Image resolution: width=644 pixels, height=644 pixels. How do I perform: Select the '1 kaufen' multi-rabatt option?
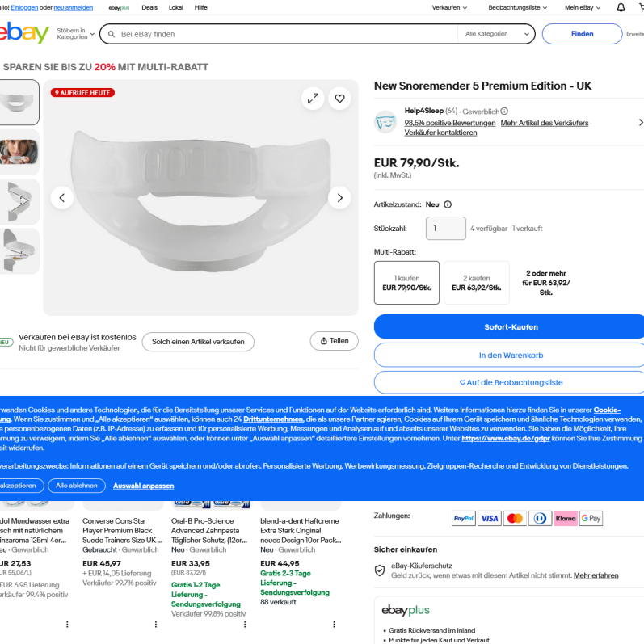pos(406,283)
